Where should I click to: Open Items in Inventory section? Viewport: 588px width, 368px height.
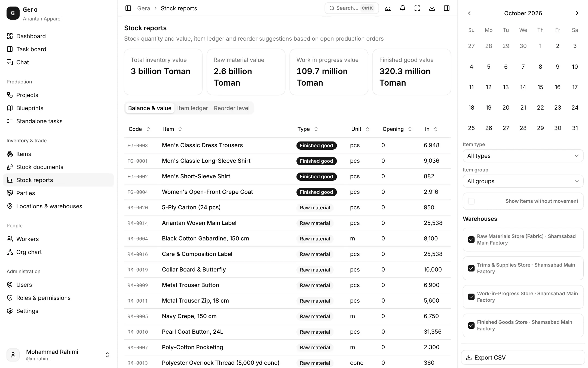pos(59,154)
